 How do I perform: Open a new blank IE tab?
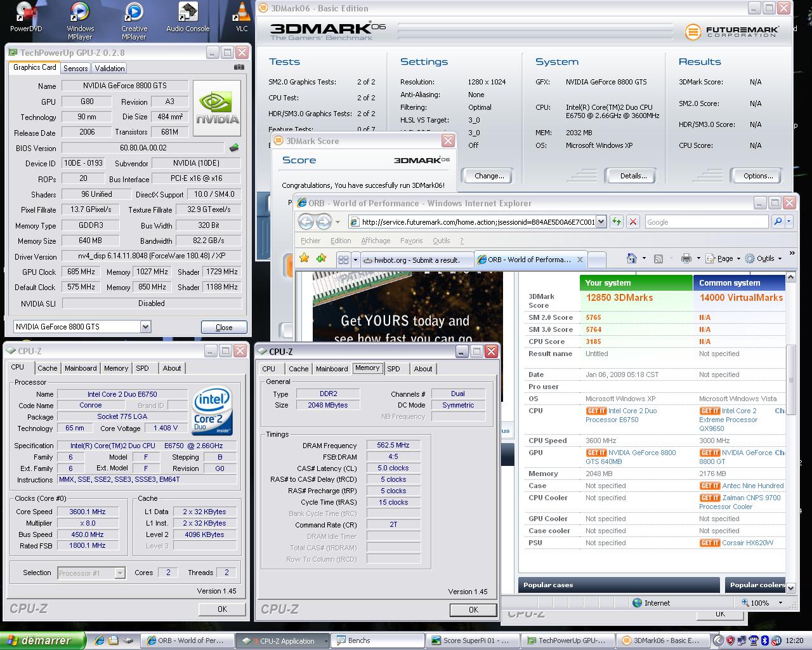click(x=597, y=259)
